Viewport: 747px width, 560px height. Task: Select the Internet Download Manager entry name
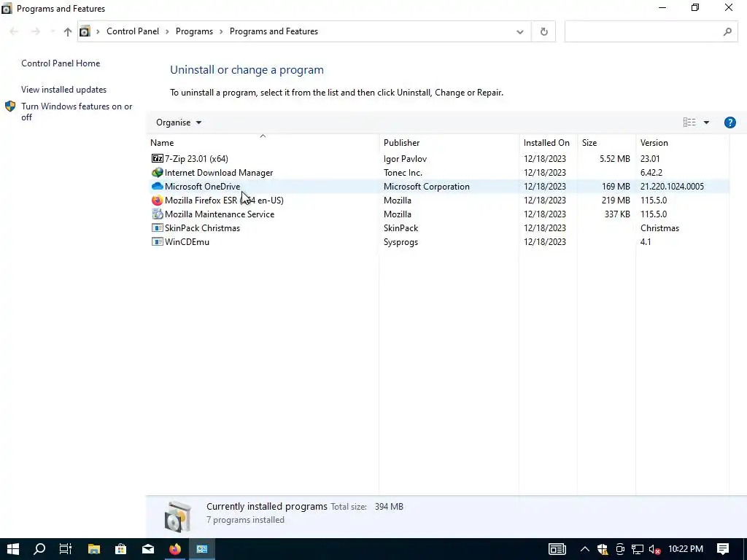[x=219, y=172]
